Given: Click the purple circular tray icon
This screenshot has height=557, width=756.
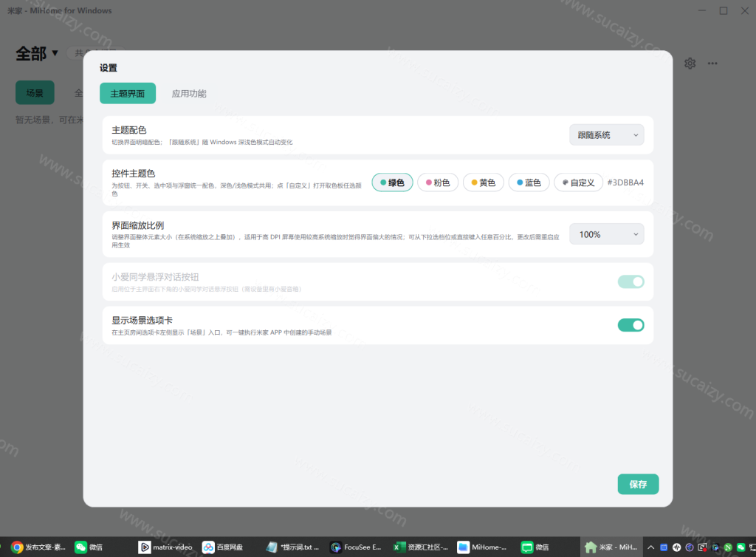Looking at the screenshot, I should coord(690,547).
